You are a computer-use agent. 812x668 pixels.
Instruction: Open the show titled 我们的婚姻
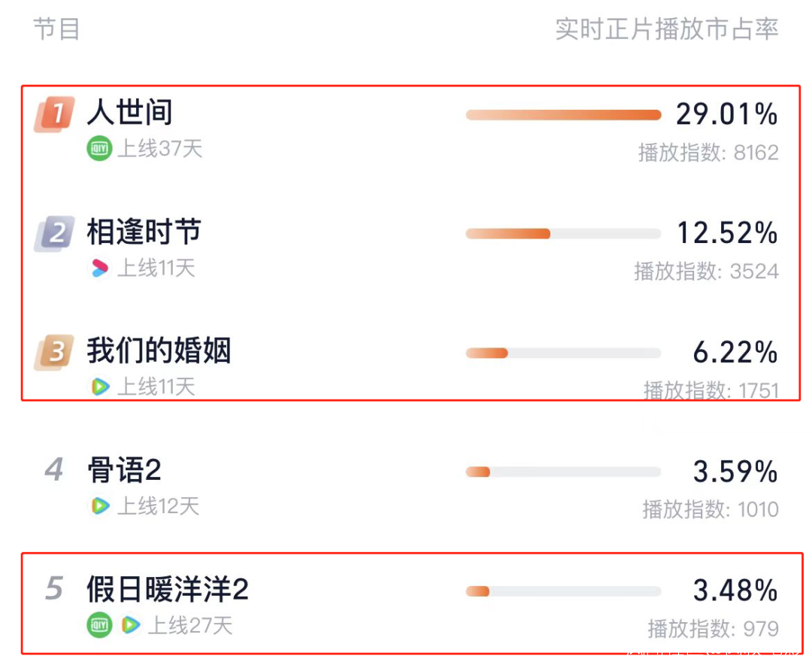click(x=159, y=351)
